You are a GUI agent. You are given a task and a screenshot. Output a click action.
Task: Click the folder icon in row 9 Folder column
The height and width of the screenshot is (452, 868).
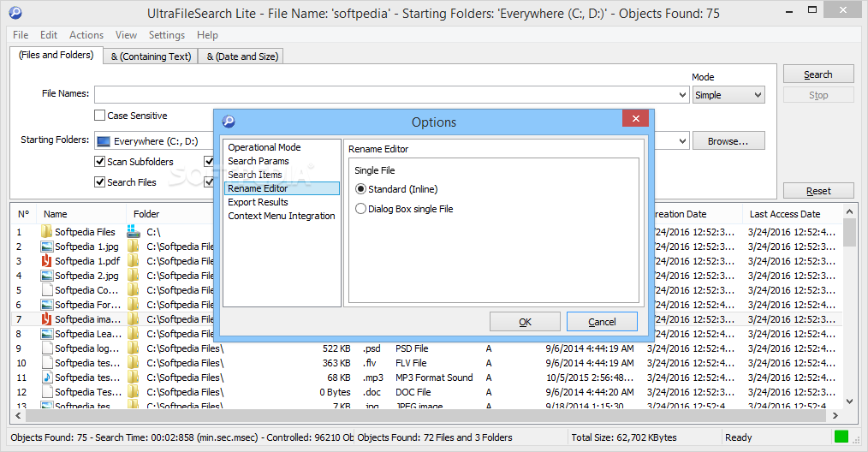point(133,348)
